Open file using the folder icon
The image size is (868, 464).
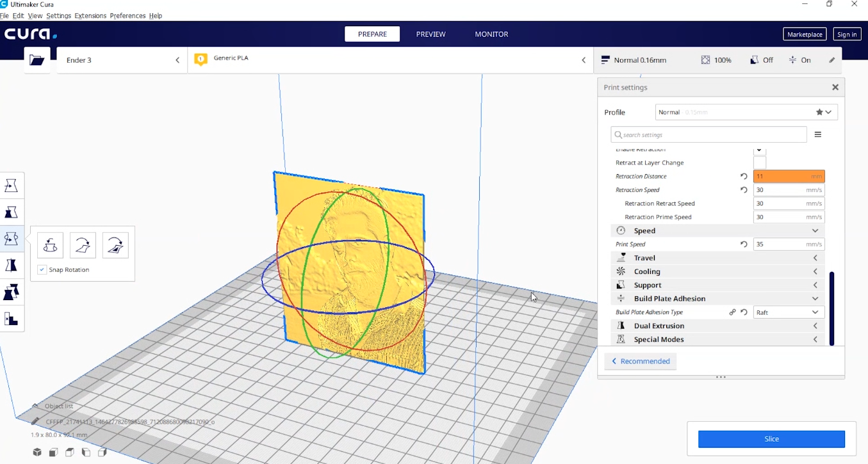(x=37, y=60)
